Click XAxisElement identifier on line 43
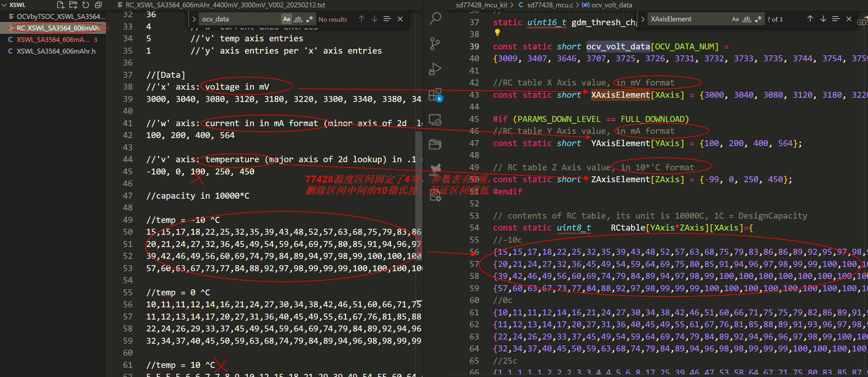The width and height of the screenshot is (868, 377). pos(621,95)
